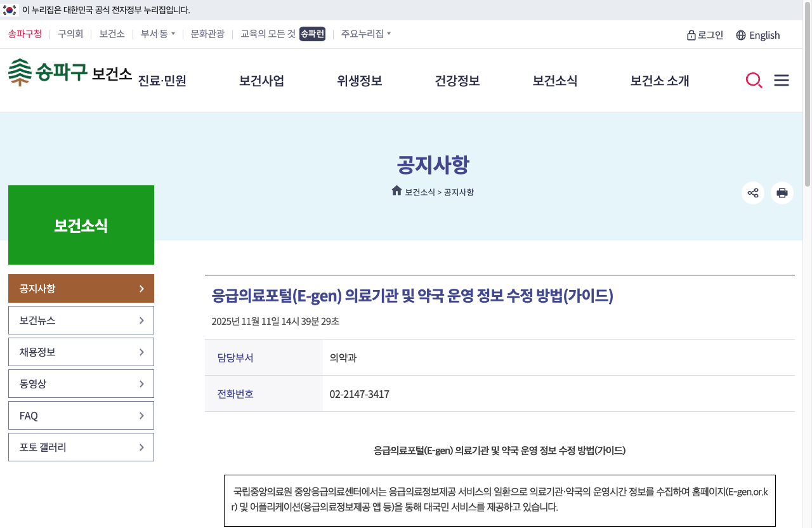Click the 담당부서 label cell
The height and width of the screenshot is (528, 812).
point(264,357)
